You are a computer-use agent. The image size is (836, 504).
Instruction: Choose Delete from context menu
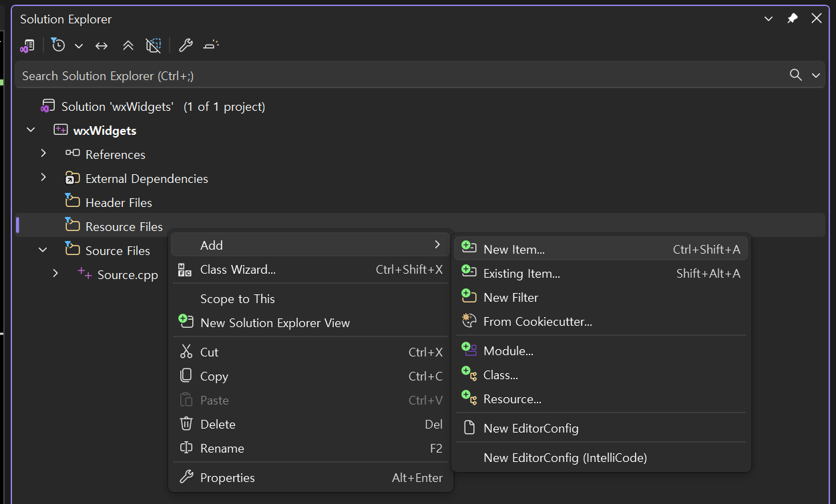pos(310,424)
